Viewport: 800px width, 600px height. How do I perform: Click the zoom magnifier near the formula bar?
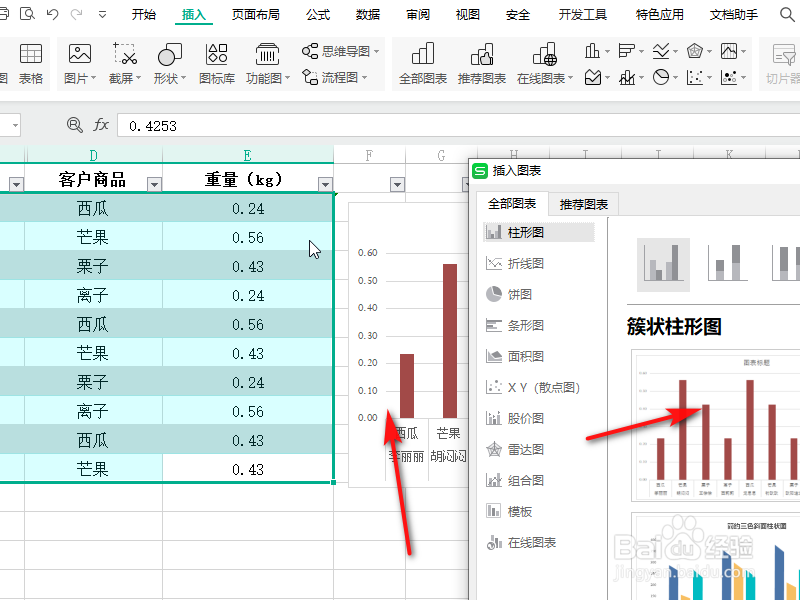pos(74,126)
